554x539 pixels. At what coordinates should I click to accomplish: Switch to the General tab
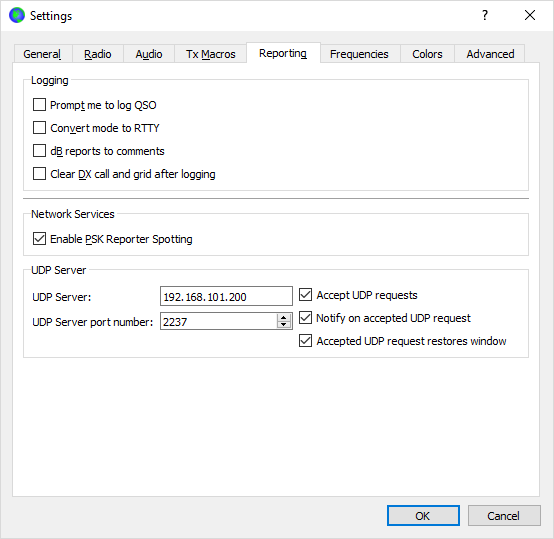point(42,54)
